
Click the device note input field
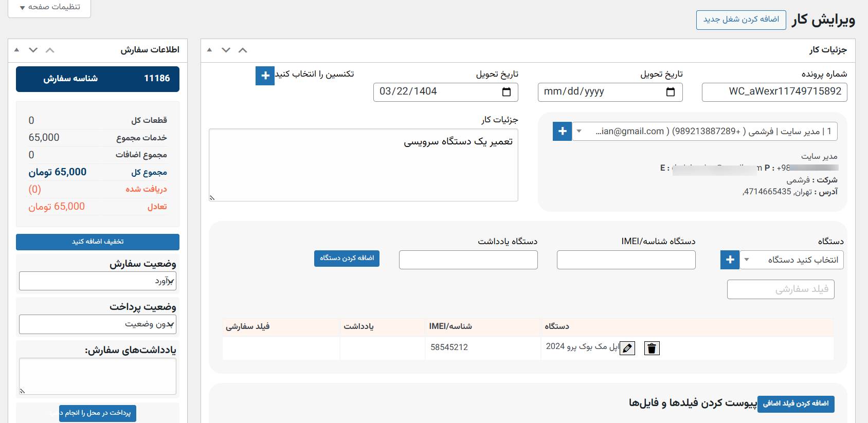[468, 260]
